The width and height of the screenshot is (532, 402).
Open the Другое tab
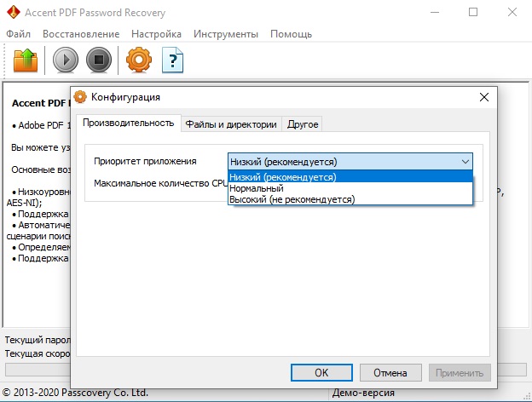[x=302, y=124]
